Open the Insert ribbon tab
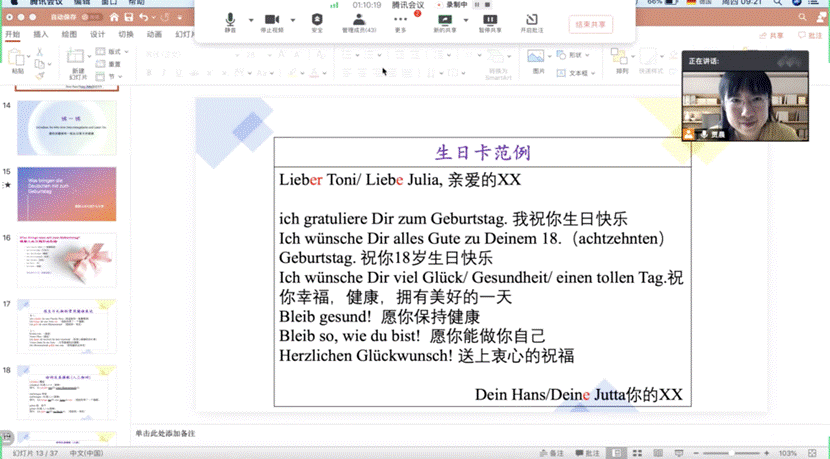This screenshot has height=459, width=830. coord(41,35)
